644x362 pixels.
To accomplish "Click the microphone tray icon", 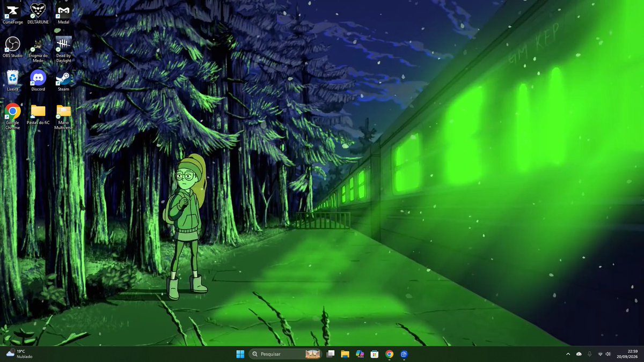I will 589,354.
